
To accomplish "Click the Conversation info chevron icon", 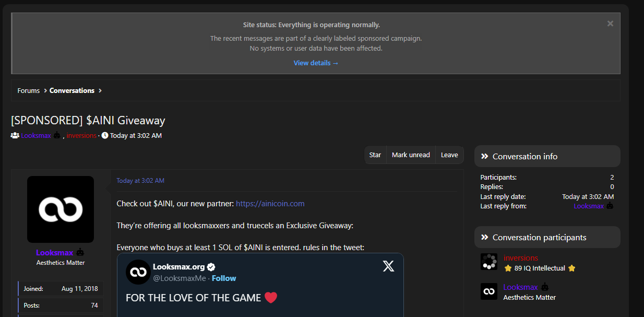I will [484, 156].
